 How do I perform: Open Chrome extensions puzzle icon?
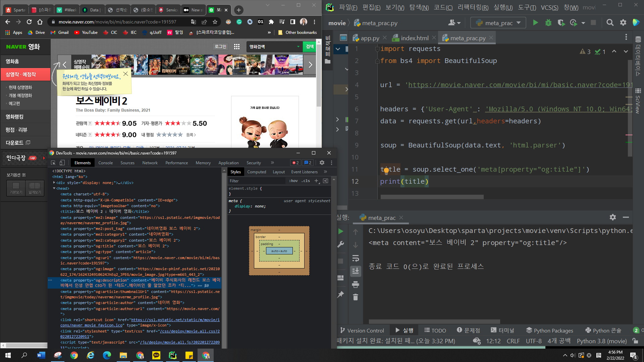pyautogui.click(x=271, y=22)
